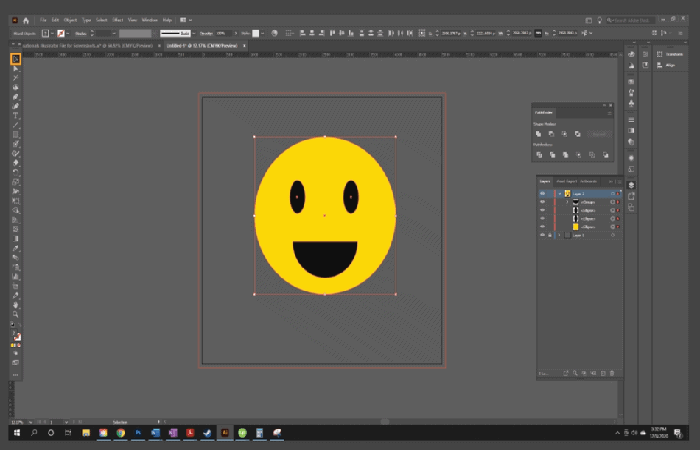Open the brush definition dropdown

coord(193,33)
